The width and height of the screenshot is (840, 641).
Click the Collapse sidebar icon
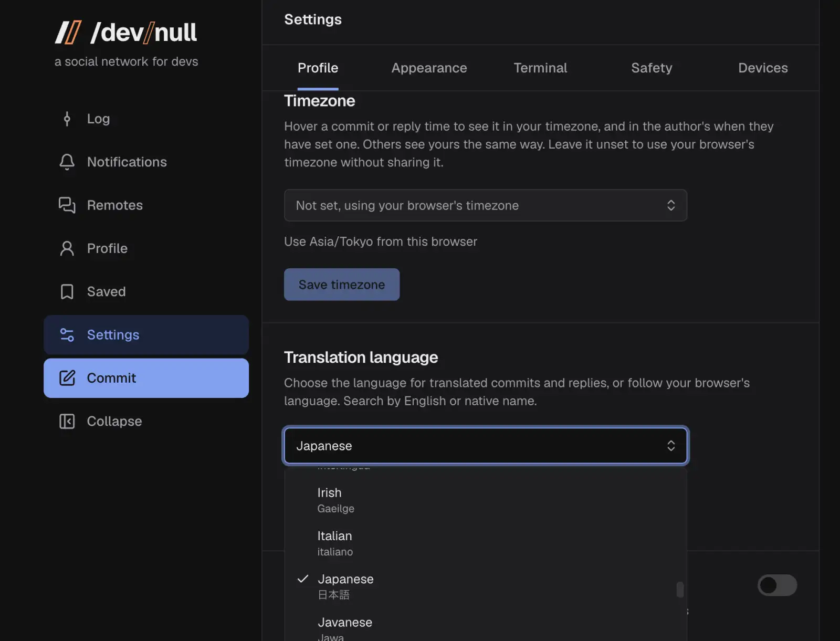[x=67, y=421]
